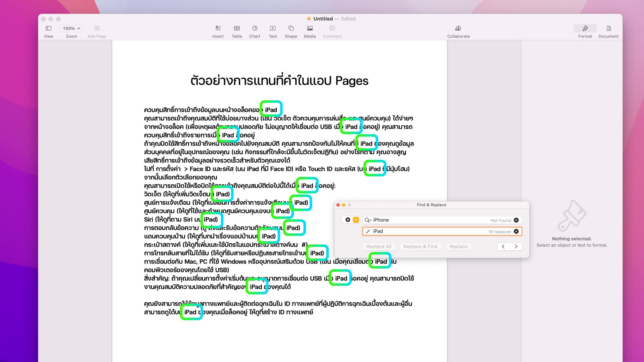Image resolution: width=644 pixels, height=362 pixels.
Task: Expand the search field magnifier dropdown
Action: tap(368, 220)
